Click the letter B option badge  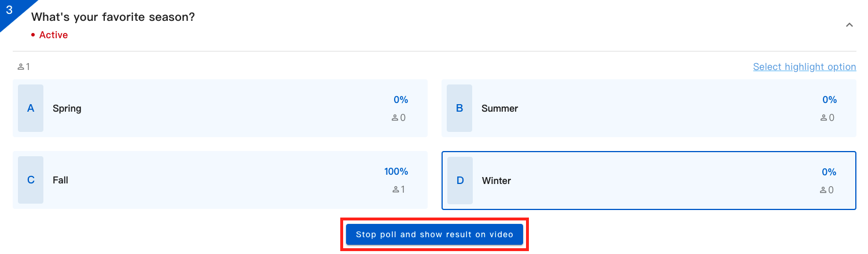(459, 108)
